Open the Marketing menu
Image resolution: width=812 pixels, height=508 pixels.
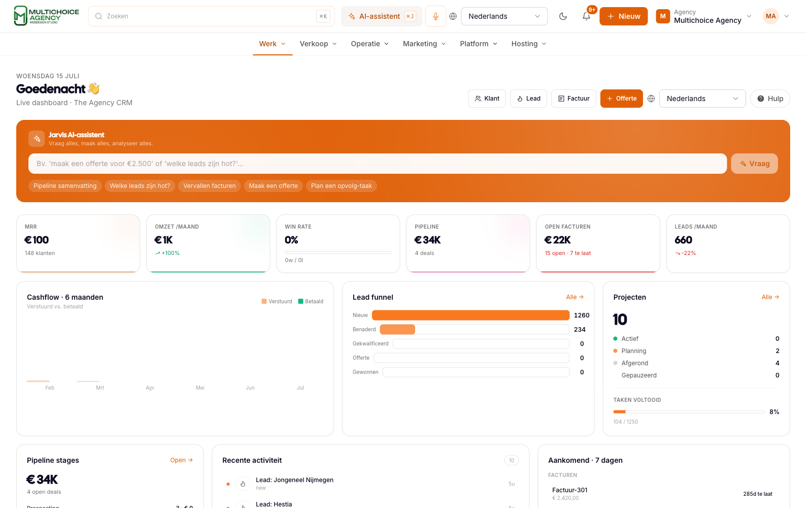tap(424, 44)
